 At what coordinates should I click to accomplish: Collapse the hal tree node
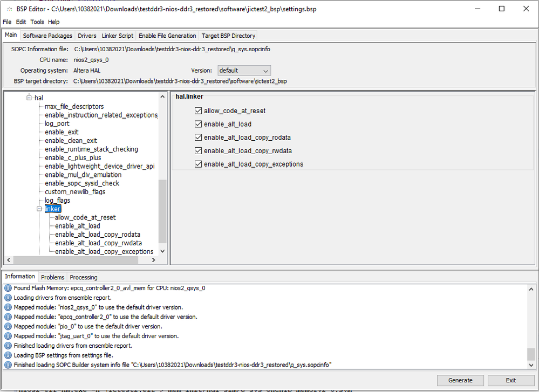click(x=29, y=98)
